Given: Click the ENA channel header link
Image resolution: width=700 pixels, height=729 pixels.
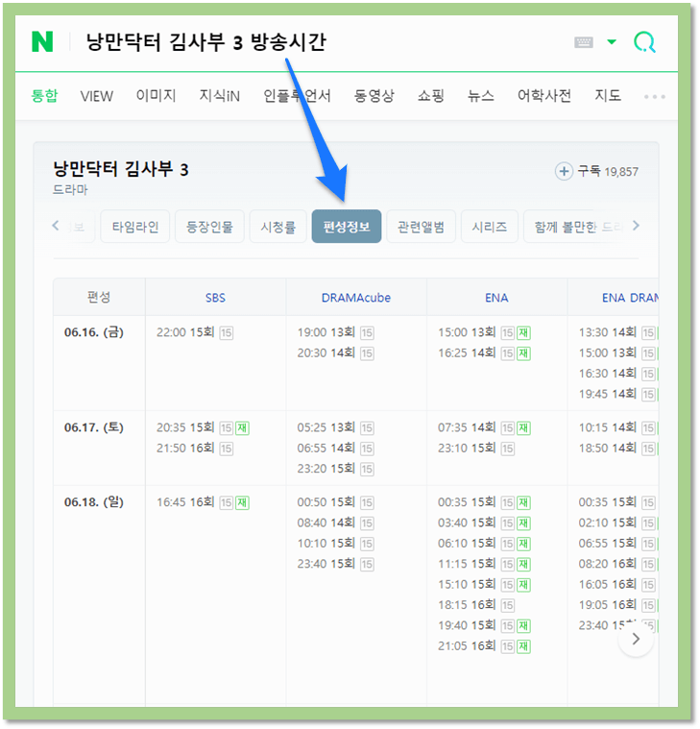Looking at the screenshot, I should click(x=496, y=298).
